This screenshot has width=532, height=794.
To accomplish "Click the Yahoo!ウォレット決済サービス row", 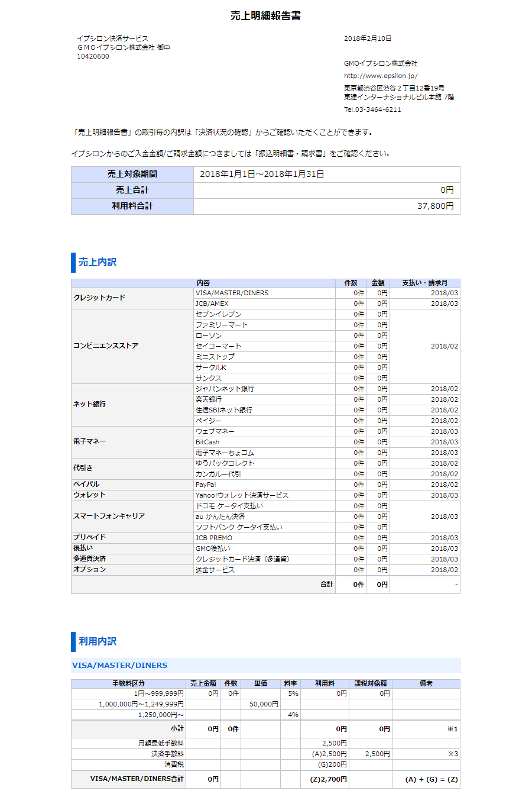I will click(327, 496).
